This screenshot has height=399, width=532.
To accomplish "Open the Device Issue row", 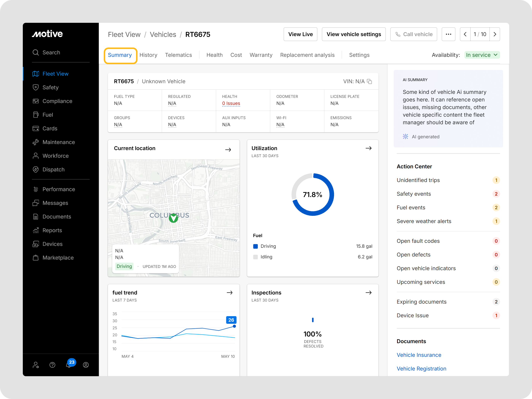I will 448,316.
